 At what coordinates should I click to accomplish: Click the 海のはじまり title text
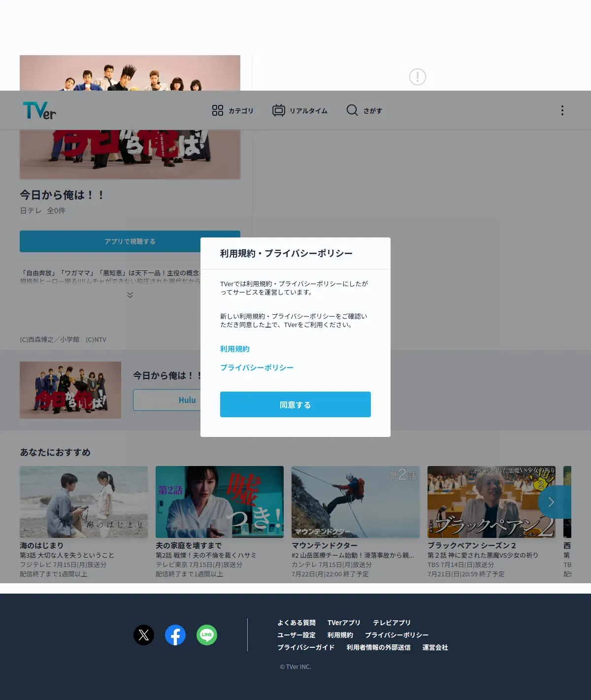(x=42, y=545)
